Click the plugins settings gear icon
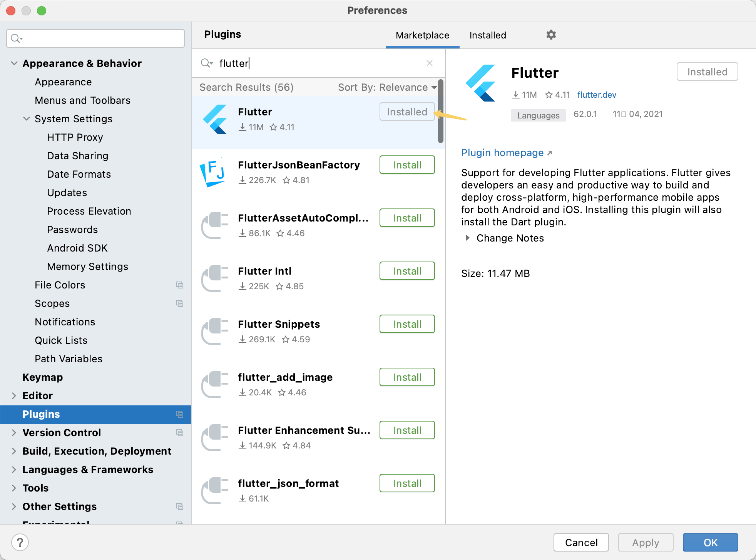Screen dimensions: 756x560 [551, 35]
